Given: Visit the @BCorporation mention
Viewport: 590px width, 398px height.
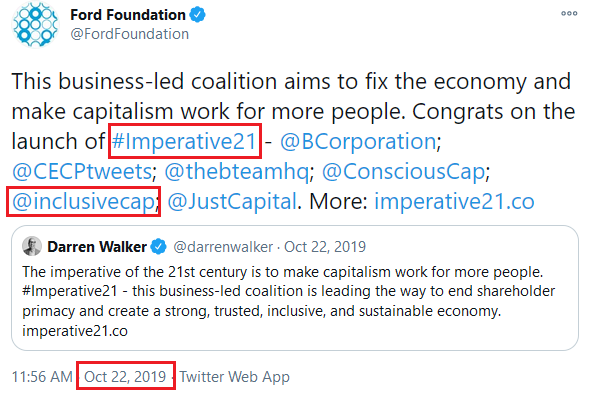Looking at the screenshot, I should [x=358, y=141].
